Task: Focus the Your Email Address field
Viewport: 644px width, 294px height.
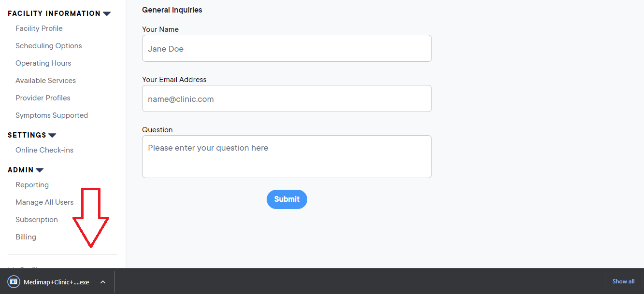Action: point(286,98)
